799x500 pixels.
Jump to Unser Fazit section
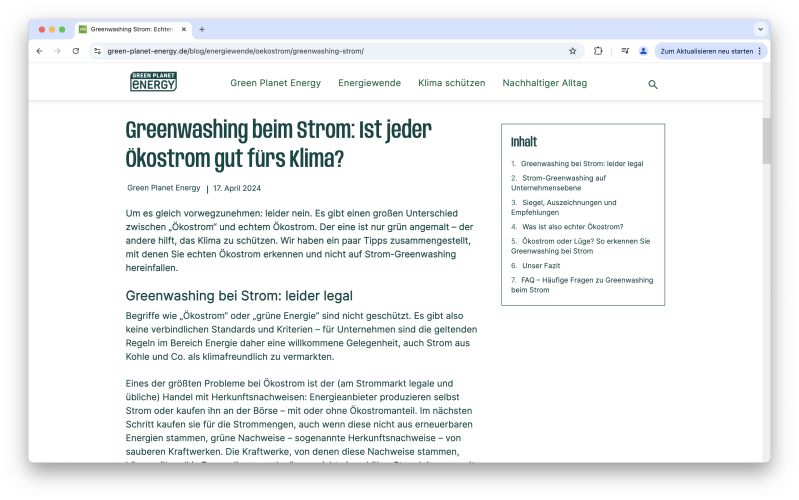541,266
